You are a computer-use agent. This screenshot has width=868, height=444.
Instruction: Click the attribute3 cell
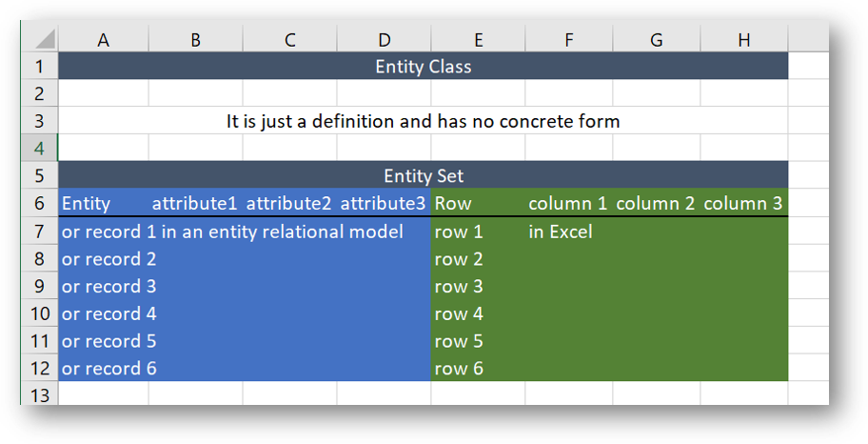pos(384,204)
